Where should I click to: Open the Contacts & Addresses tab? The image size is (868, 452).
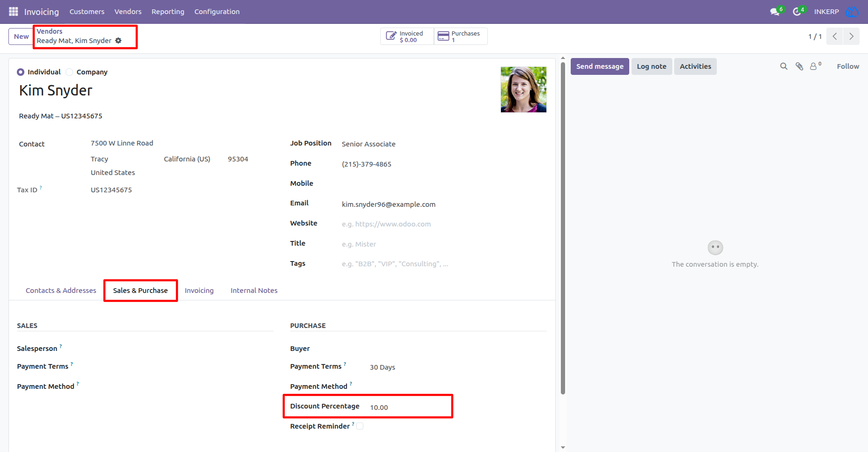(61, 291)
